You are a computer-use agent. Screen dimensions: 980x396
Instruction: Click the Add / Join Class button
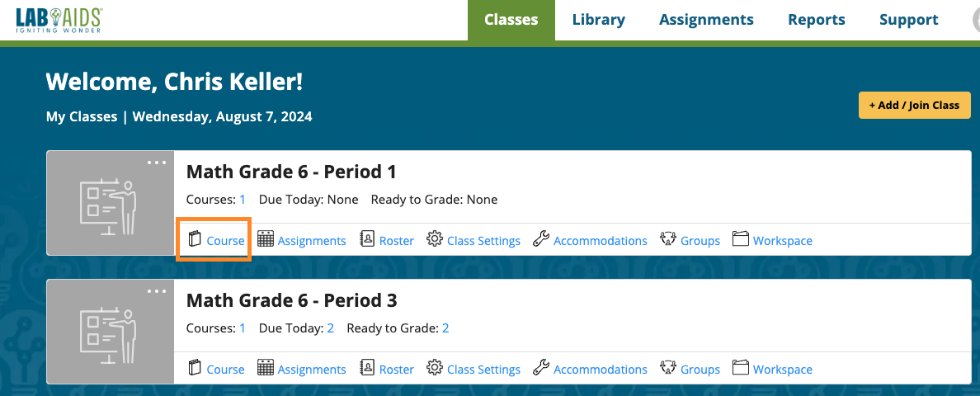[x=914, y=105]
